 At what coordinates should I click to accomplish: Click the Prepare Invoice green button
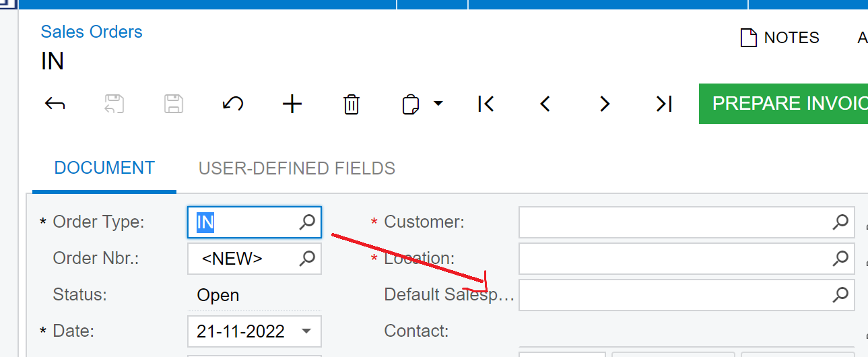click(x=783, y=104)
